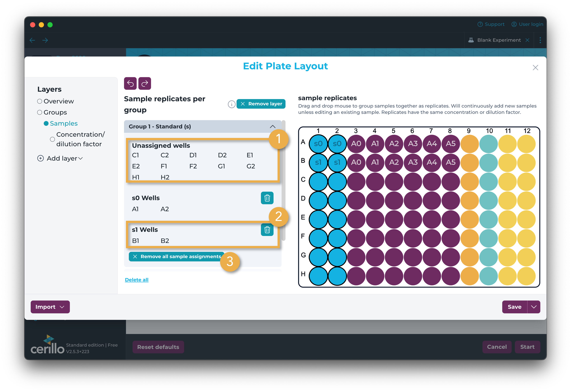
Task: Click Remove layer with the X icon
Action: pyautogui.click(x=261, y=104)
